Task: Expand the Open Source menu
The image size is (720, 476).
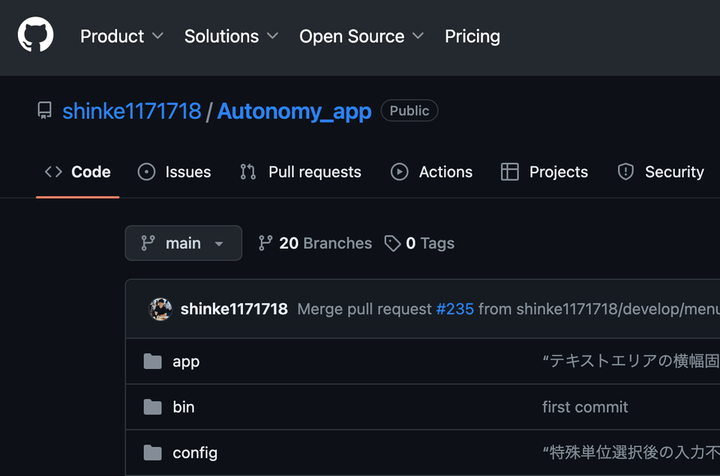Action: point(361,36)
